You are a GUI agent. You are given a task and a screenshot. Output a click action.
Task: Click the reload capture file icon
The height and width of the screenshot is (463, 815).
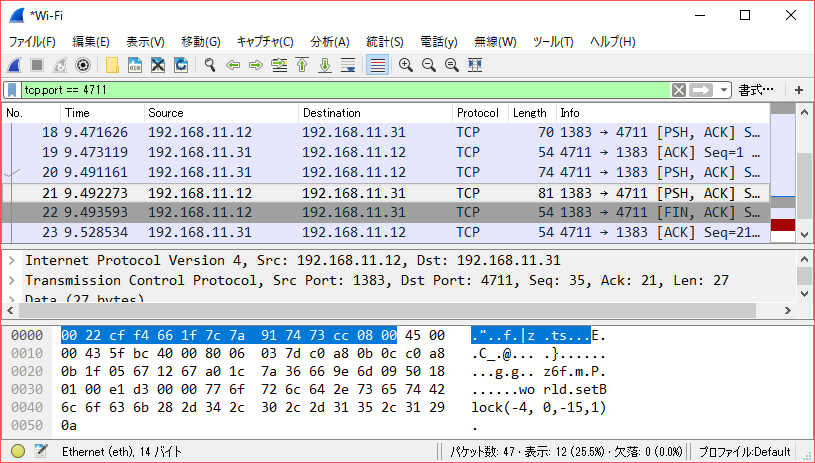click(181, 65)
